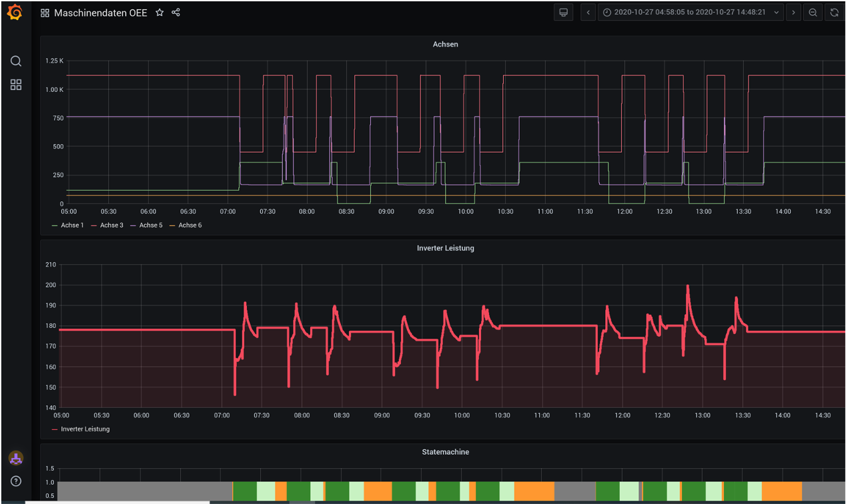
Task: Open the Help question mark icon
Action: click(16, 481)
